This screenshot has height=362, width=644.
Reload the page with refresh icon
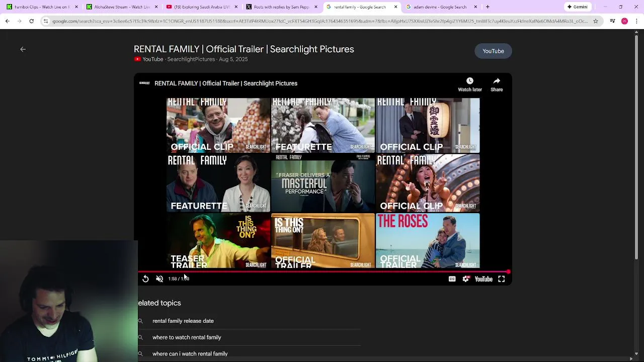tap(31, 21)
